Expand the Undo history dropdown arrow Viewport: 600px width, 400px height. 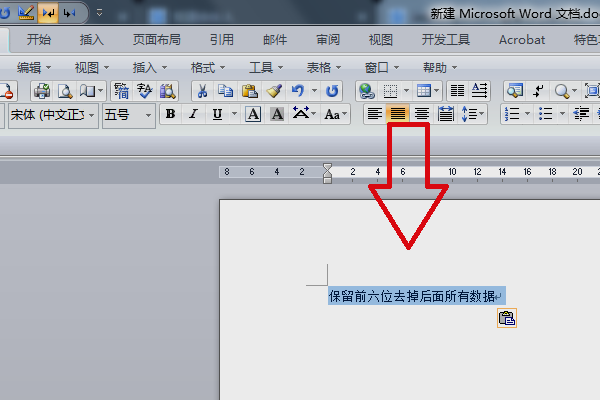click(x=314, y=91)
